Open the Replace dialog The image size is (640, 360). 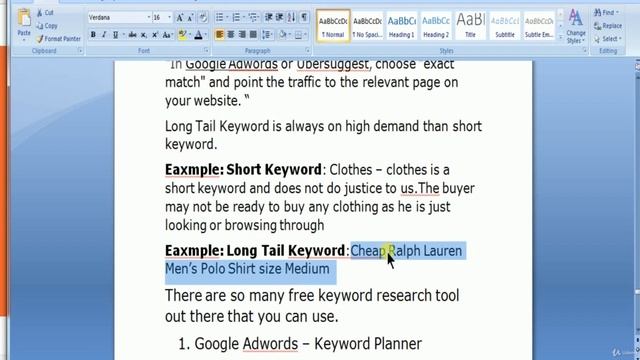click(608, 26)
